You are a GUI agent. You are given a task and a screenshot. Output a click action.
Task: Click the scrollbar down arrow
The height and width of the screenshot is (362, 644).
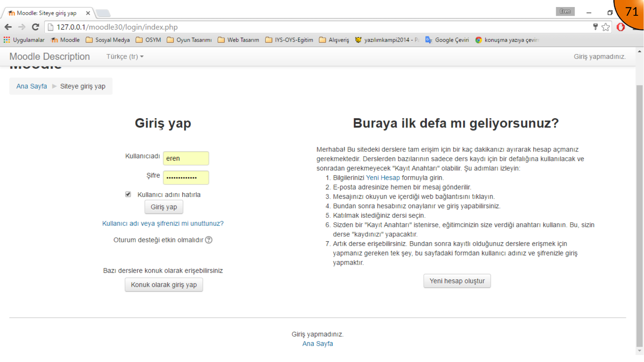[639, 351]
